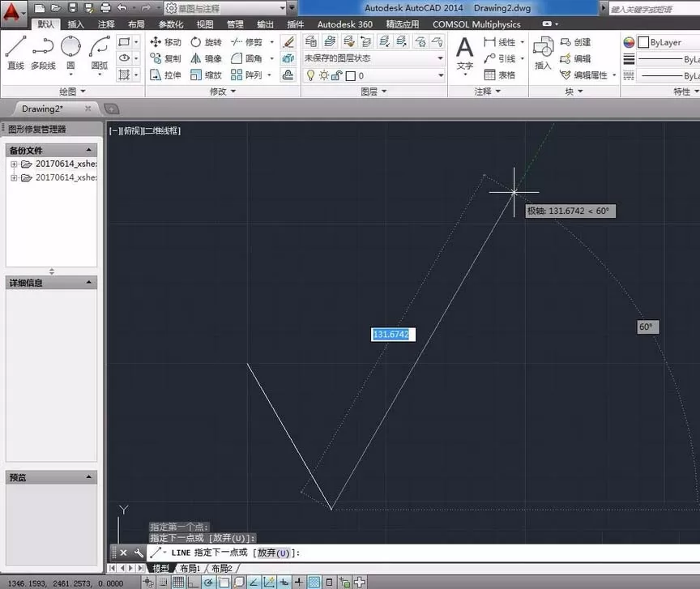This screenshot has height=589, width=700.
Task: Expand the 图层 panel flyout
Action: tap(373, 92)
